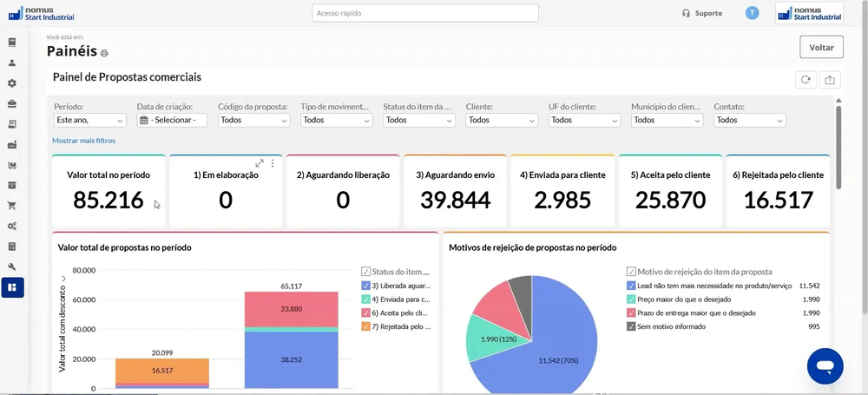
Task: Refresh the Painel de Propostas comerciais
Action: tap(806, 80)
